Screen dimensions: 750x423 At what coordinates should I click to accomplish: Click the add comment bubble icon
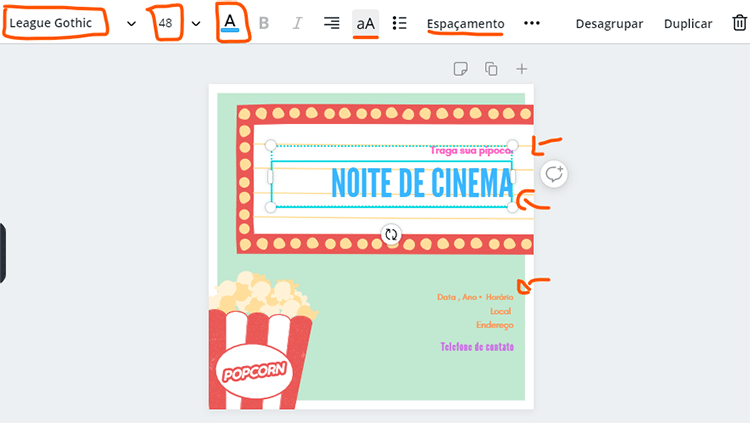coord(554,174)
